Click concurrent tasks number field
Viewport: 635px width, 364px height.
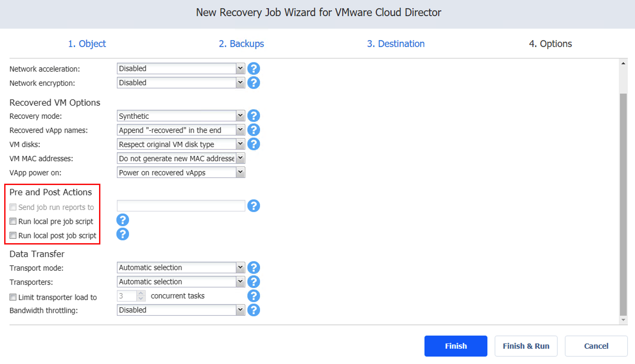point(127,296)
